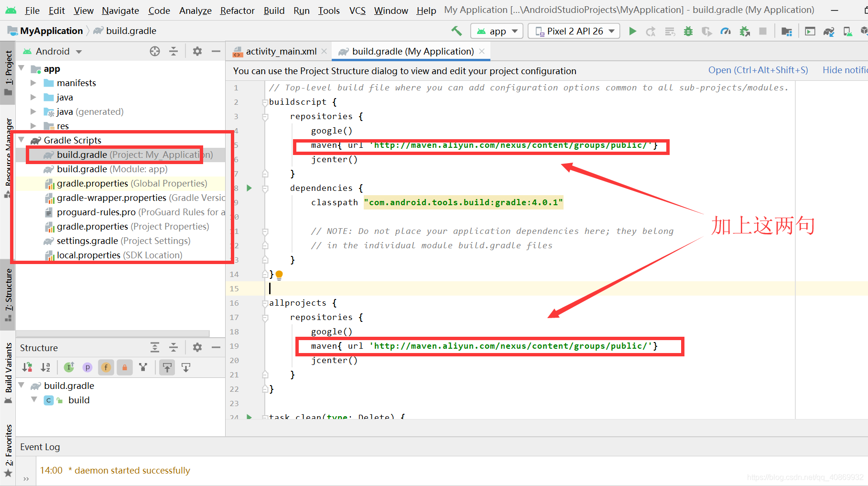Viewport: 868px width, 486px height.
Task: Expand the res folder
Action: tap(33, 126)
